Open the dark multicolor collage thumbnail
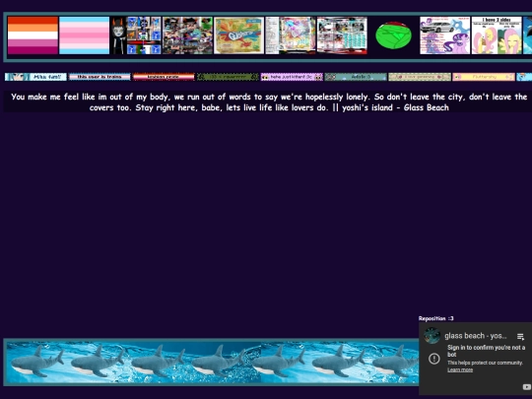The width and height of the screenshot is (532, 399). tap(187, 35)
